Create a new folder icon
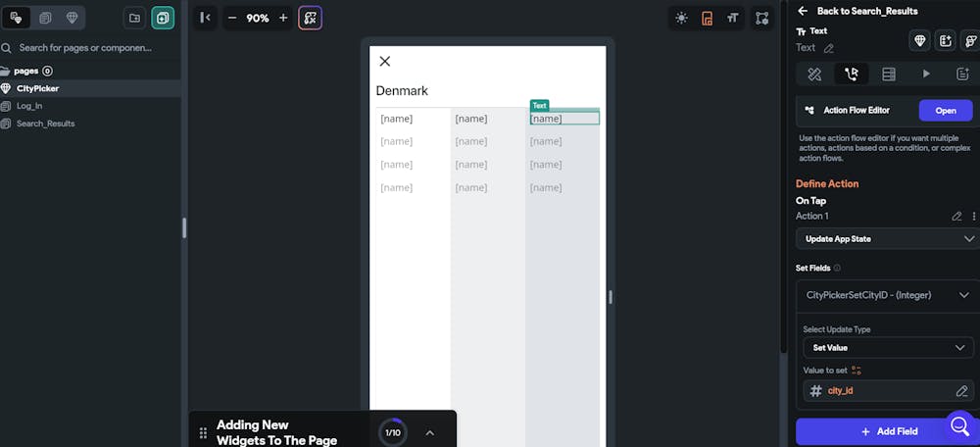 (x=134, y=18)
